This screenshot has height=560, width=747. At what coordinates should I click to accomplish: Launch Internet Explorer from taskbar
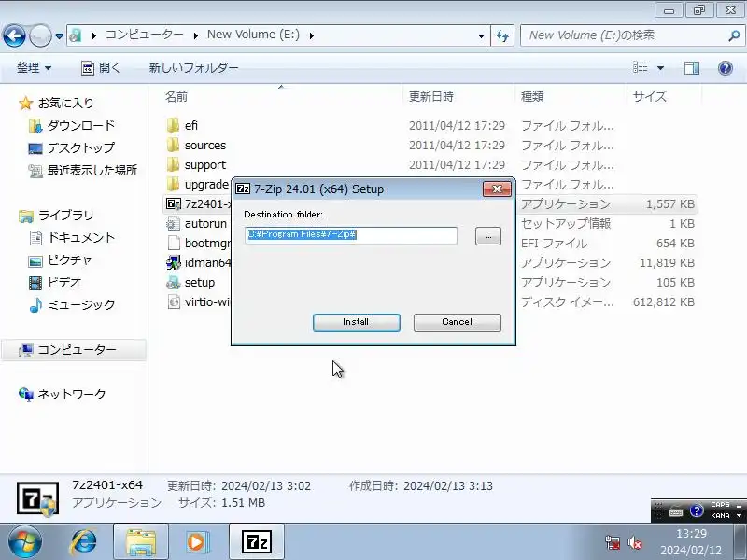pos(84,542)
